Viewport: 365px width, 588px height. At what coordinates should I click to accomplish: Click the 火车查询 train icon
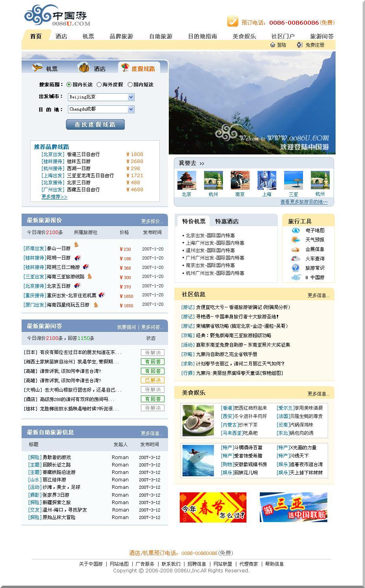point(296,258)
